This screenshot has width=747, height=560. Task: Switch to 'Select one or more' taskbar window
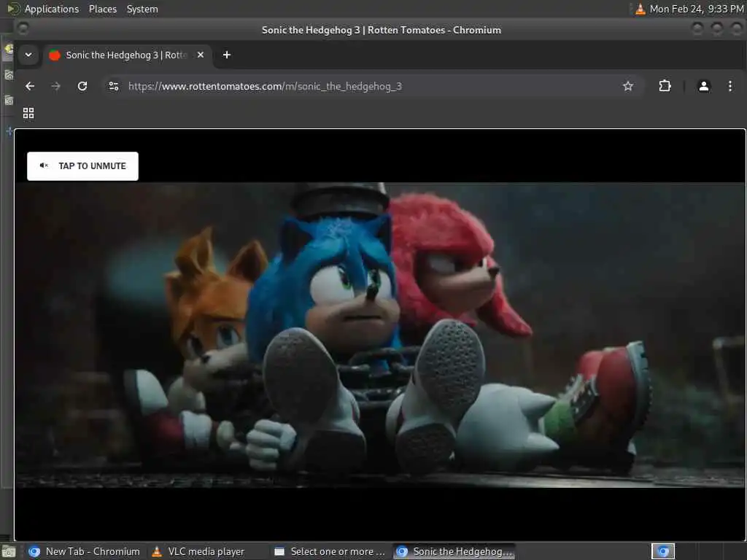pyautogui.click(x=330, y=551)
